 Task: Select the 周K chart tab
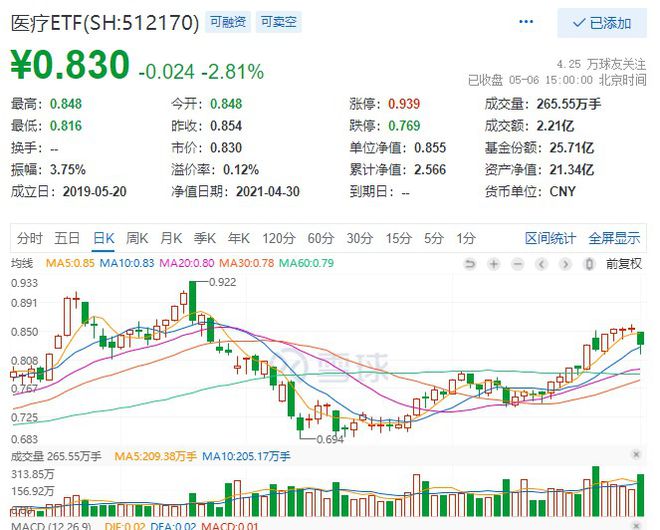point(137,238)
